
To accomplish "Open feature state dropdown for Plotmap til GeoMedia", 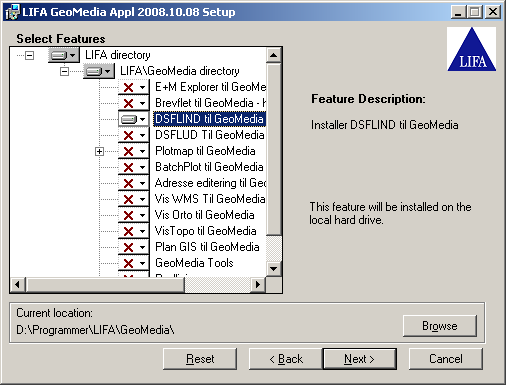I will click(x=134, y=151).
